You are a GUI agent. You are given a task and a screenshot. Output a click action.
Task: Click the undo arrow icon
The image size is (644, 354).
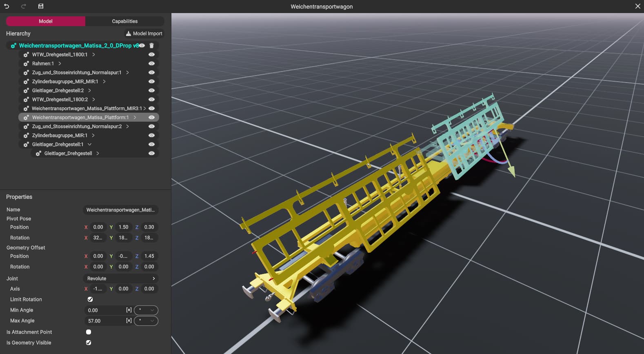[7, 6]
